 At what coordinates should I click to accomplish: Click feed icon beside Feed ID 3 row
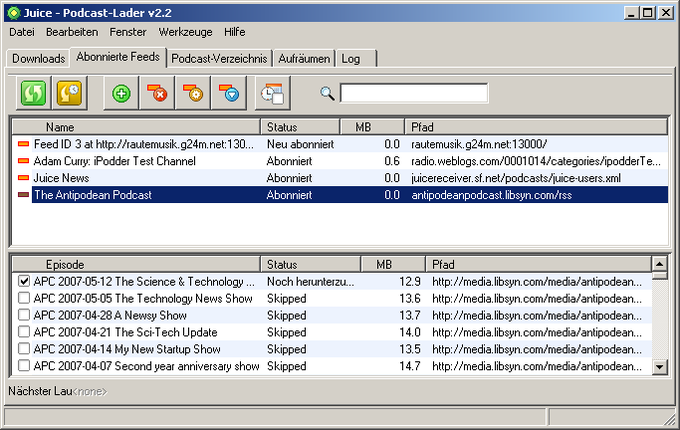coord(23,144)
